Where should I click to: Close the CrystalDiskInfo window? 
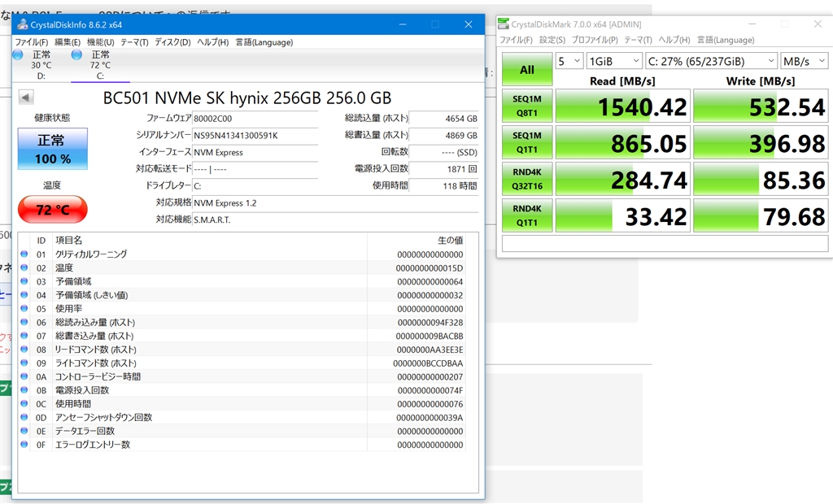tap(468, 24)
